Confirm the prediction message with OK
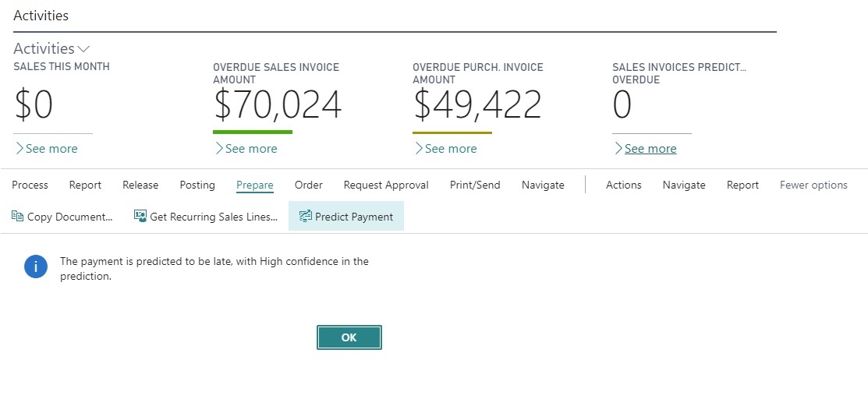 tap(349, 337)
